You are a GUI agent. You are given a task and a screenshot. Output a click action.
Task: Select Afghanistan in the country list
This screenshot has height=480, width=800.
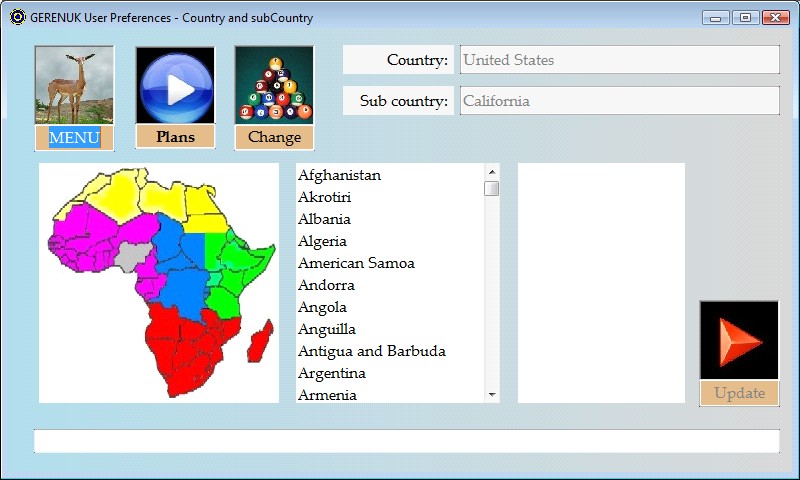point(340,175)
